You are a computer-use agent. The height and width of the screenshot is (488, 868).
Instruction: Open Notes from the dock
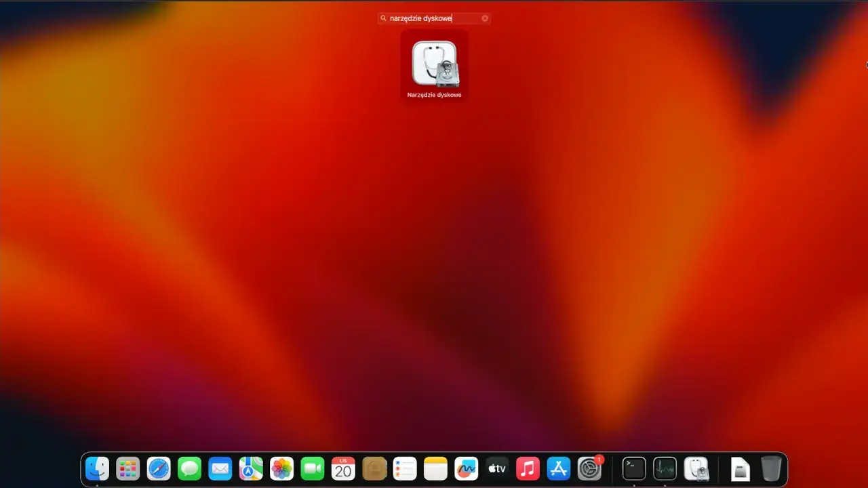(435, 468)
